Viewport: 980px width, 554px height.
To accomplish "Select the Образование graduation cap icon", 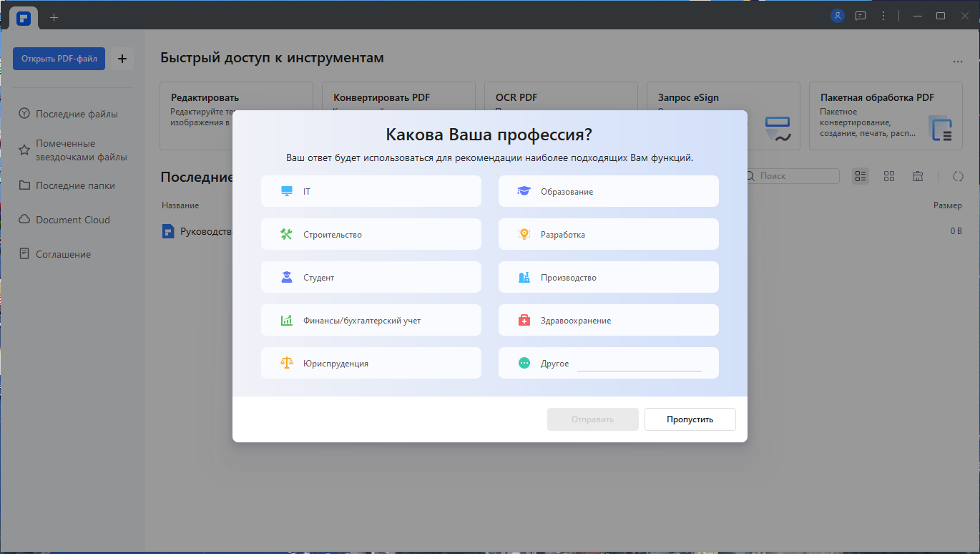I will click(x=524, y=192).
